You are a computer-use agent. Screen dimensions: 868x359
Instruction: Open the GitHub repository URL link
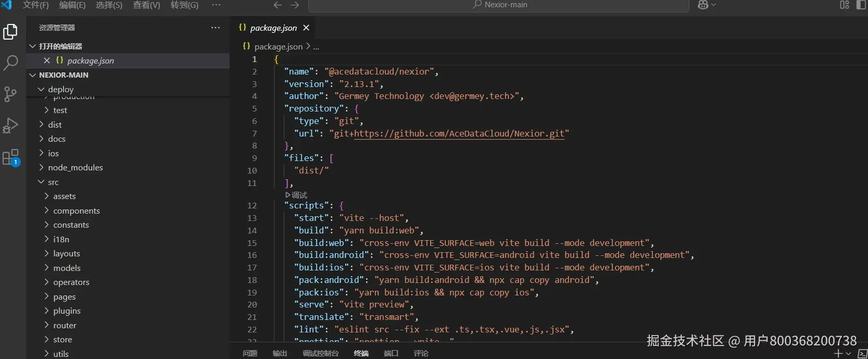[459, 133]
